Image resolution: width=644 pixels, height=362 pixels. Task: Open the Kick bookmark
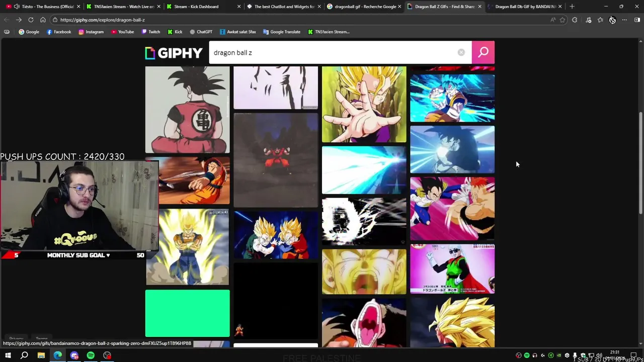click(x=175, y=32)
